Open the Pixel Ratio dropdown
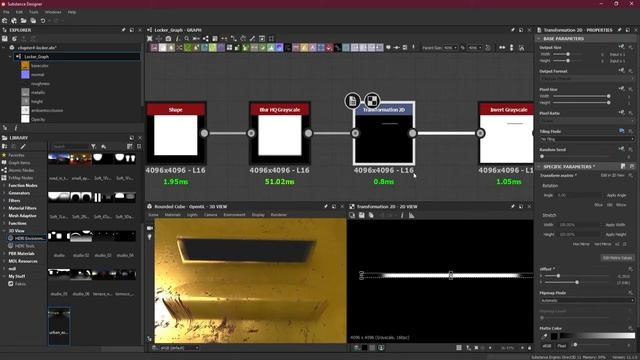The width and height of the screenshot is (640, 360). click(587, 120)
